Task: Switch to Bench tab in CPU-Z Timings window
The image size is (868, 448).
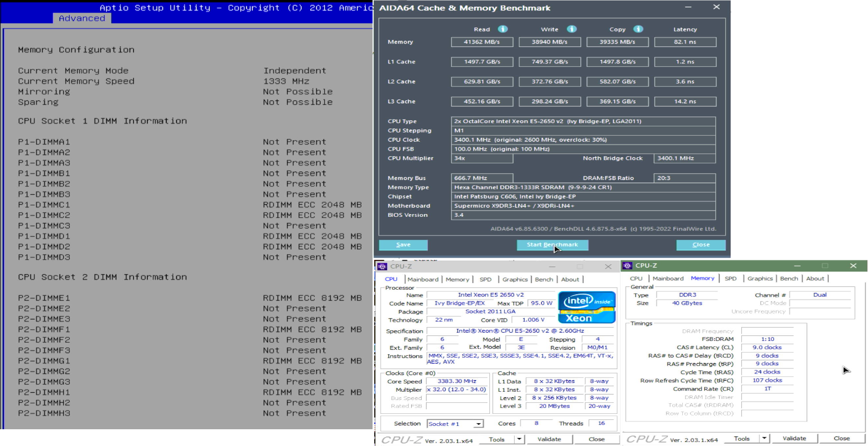Action: pos(789,279)
